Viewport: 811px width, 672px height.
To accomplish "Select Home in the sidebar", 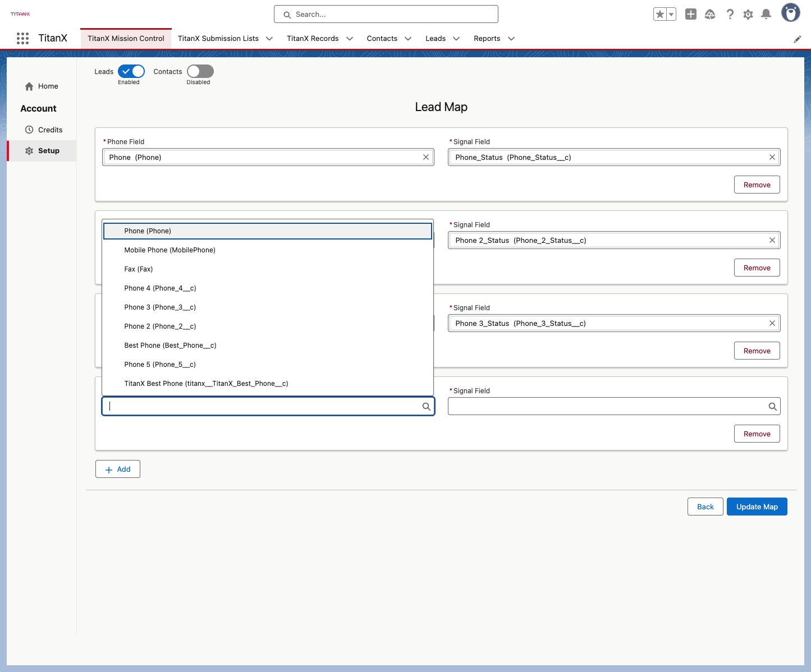I will tap(42, 86).
